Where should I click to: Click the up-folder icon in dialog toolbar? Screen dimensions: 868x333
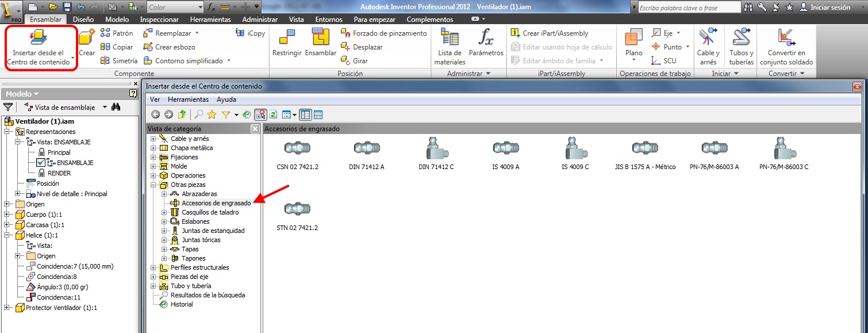[x=182, y=114]
